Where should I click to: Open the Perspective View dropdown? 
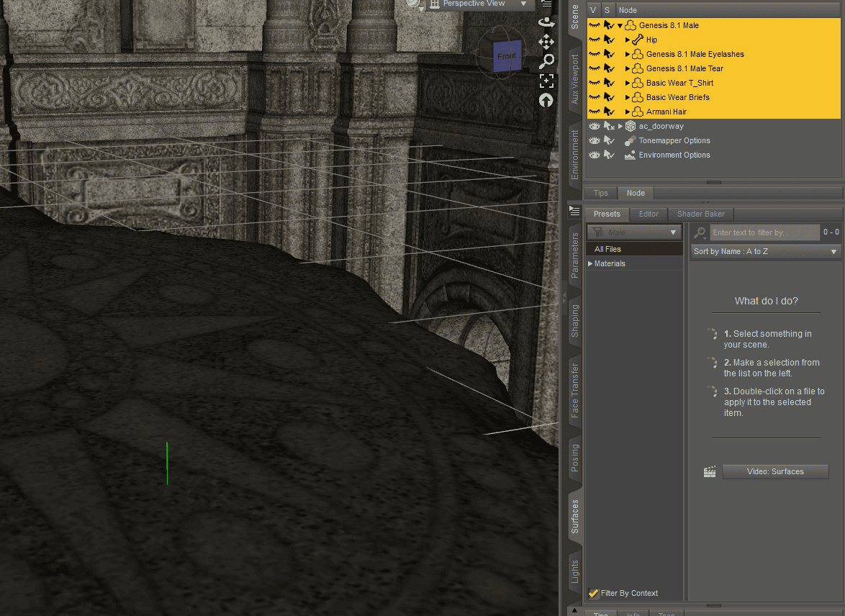tap(522, 4)
